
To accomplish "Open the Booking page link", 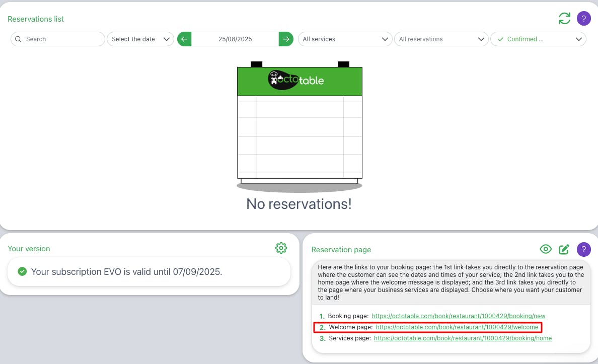I will click(x=459, y=316).
